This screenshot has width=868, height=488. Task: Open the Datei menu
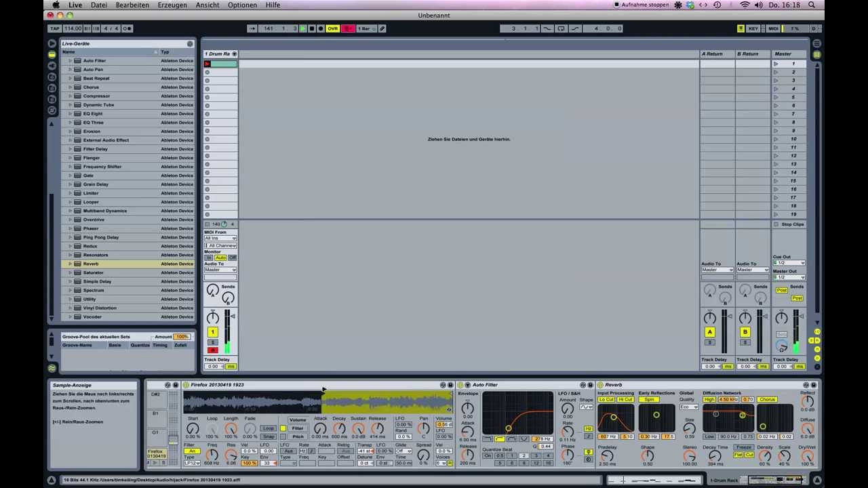tap(99, 5)
